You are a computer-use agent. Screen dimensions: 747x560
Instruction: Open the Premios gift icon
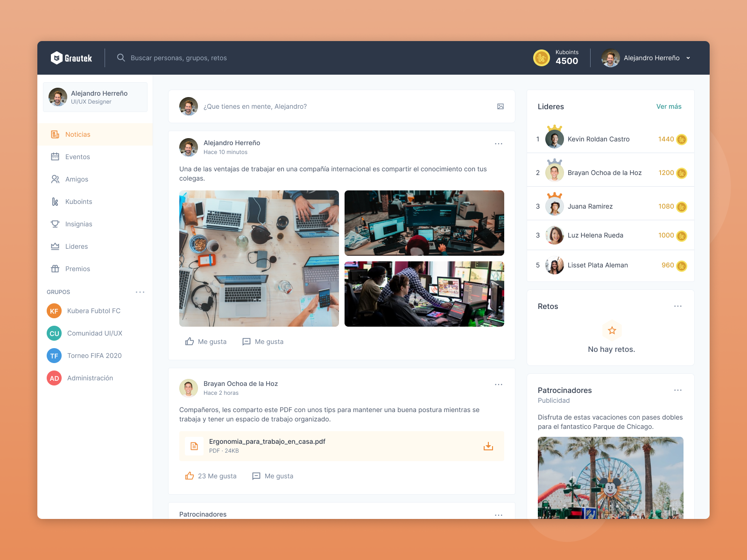coord(55,269)
